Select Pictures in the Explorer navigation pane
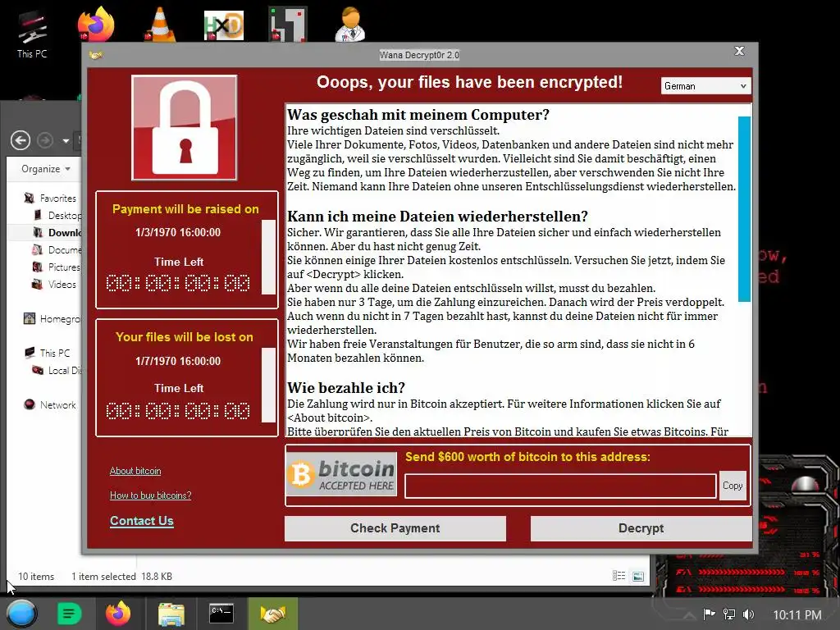Viewport: 840px width, 630px height. pos(57,267)
